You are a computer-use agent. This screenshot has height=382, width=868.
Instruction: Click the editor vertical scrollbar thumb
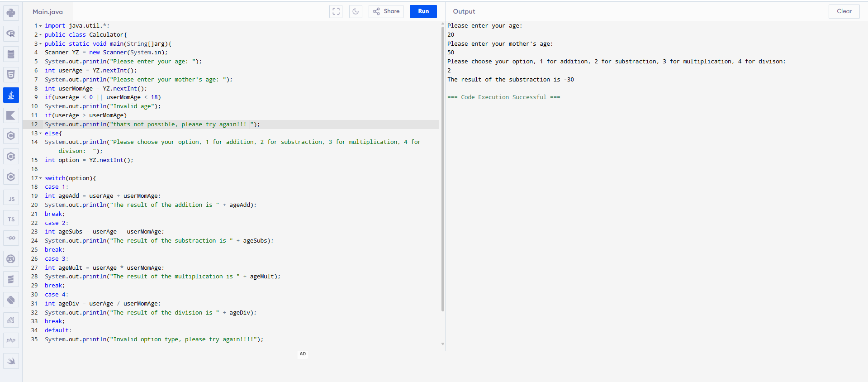click(442, 169)
